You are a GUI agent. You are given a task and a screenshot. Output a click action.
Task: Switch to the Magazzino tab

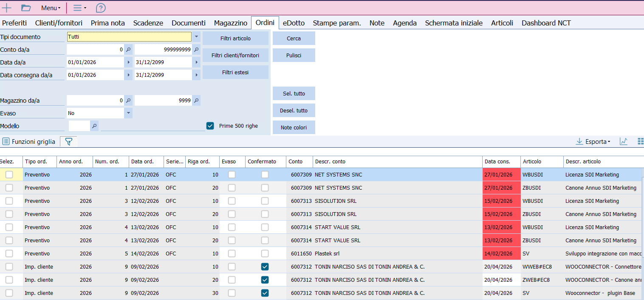pyautogui.click(x=230, y=23)
